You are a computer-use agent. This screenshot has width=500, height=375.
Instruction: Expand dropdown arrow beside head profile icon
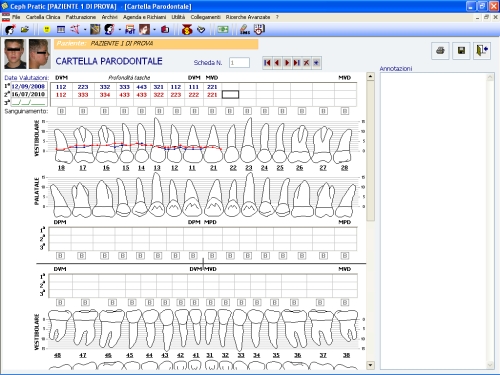pos(119,30)
